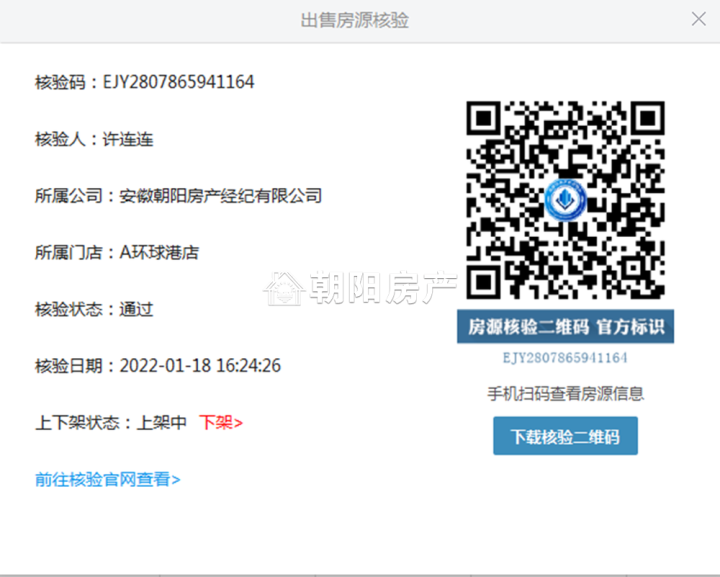
Task: Click the 核验码 value EJY2807865941164
Action: (179, 82)
